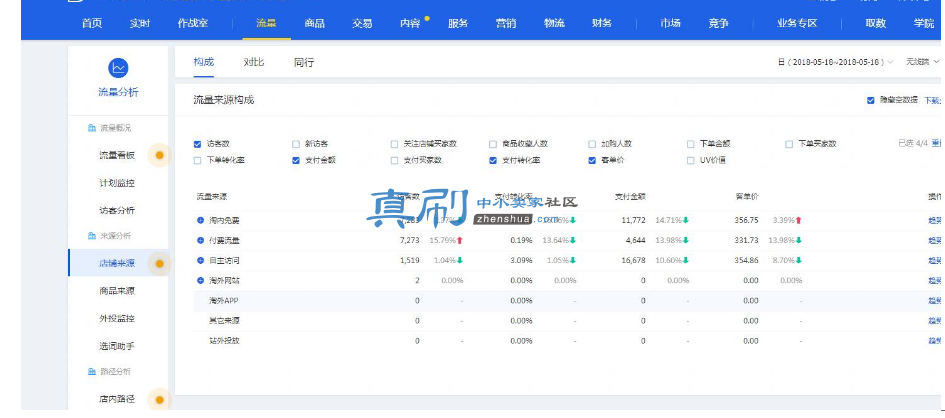
Task: Click the 来源分析 section icon
Action: coord(92,236)
